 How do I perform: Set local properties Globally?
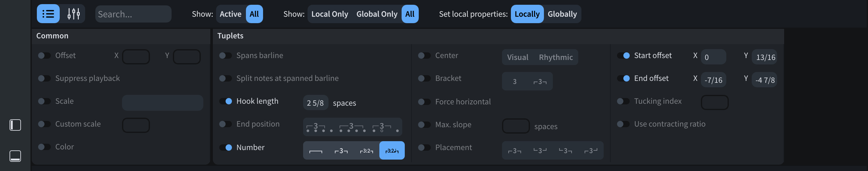562,14
